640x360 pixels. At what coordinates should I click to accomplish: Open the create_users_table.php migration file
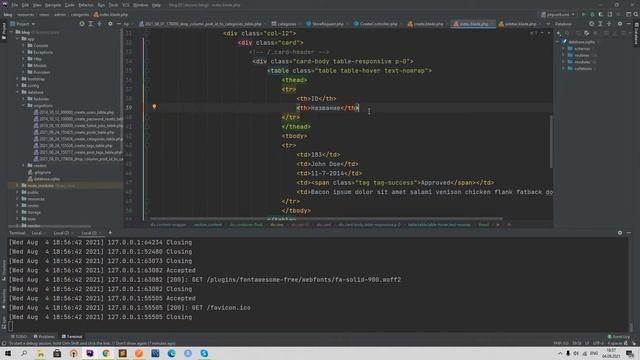pyautogui.click(x=74, y=112)
